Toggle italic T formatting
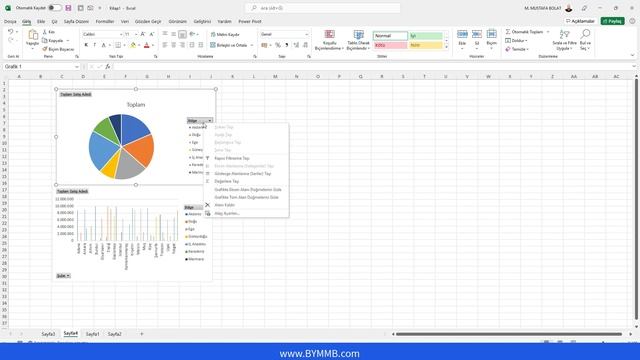Screen dimensions: 640x360 [x=95, y=45]
